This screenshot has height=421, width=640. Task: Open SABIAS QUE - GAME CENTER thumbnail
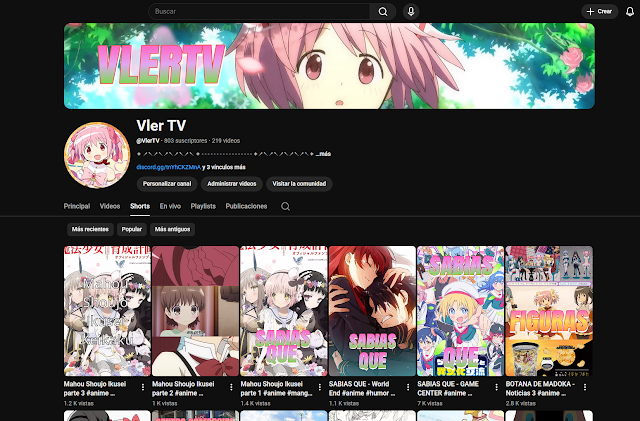click(460, 311)
